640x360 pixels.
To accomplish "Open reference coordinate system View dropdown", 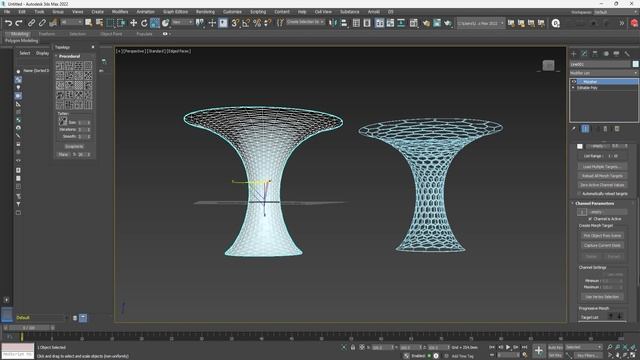I will 182,22.
